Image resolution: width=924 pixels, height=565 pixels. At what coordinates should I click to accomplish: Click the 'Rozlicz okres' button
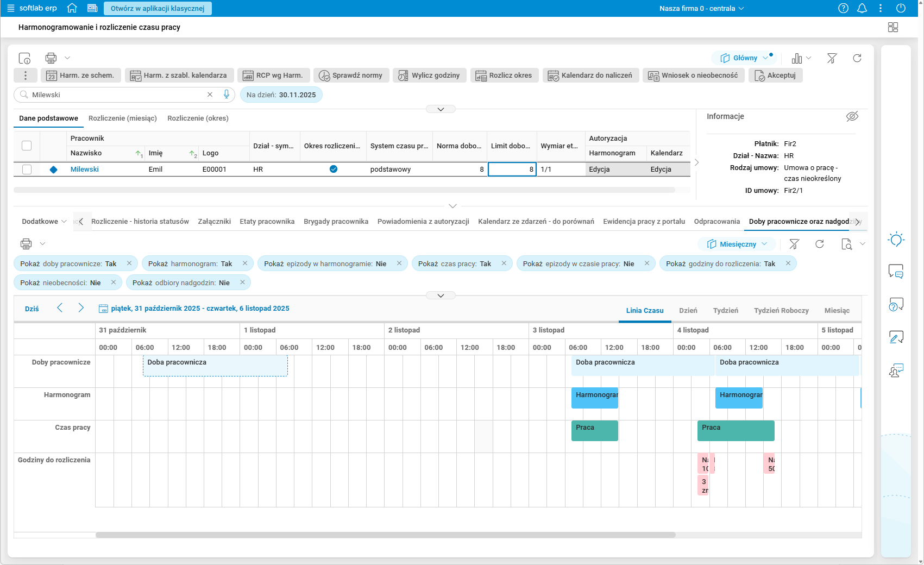[505, 76]
